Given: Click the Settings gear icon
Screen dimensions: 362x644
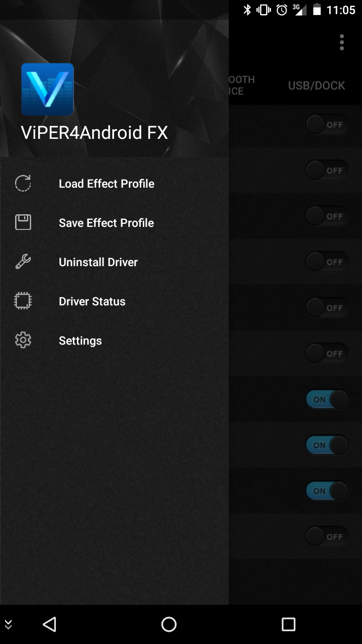Looking at the screenshot, I should click(x=23, y=341).
